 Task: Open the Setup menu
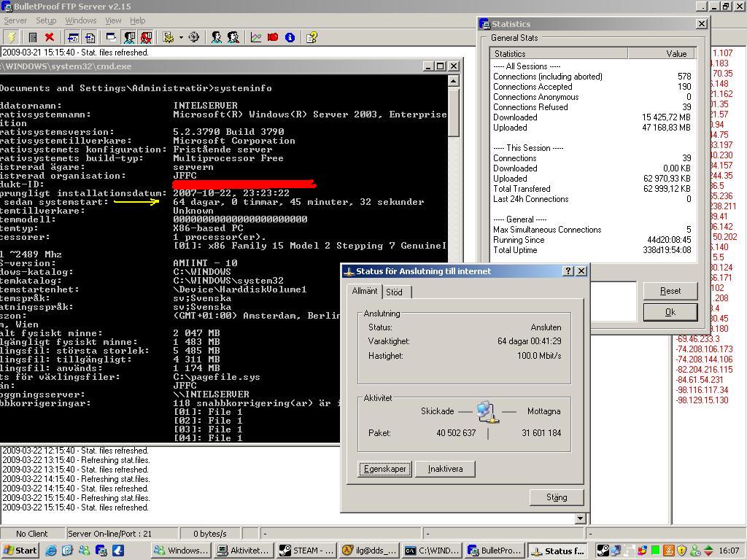[46, 20]
